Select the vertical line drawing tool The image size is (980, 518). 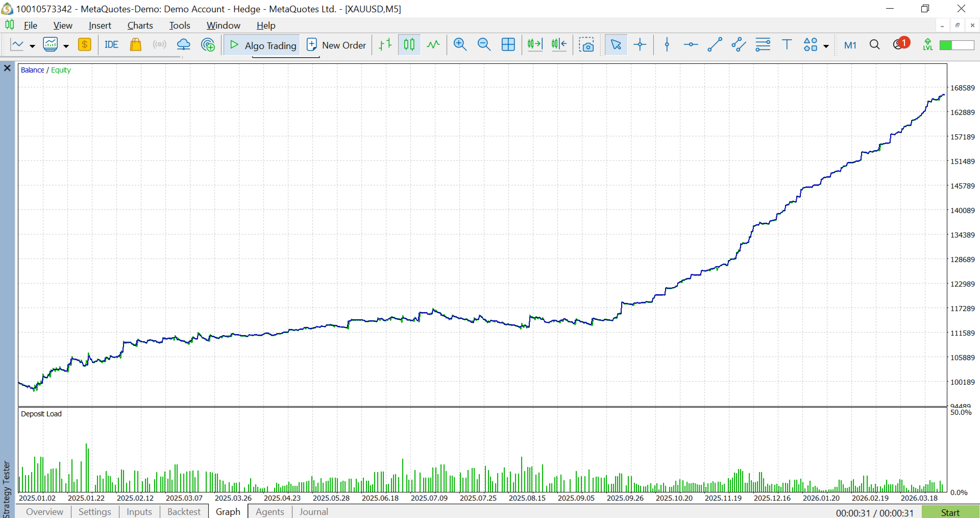click(x=667, y=45)
